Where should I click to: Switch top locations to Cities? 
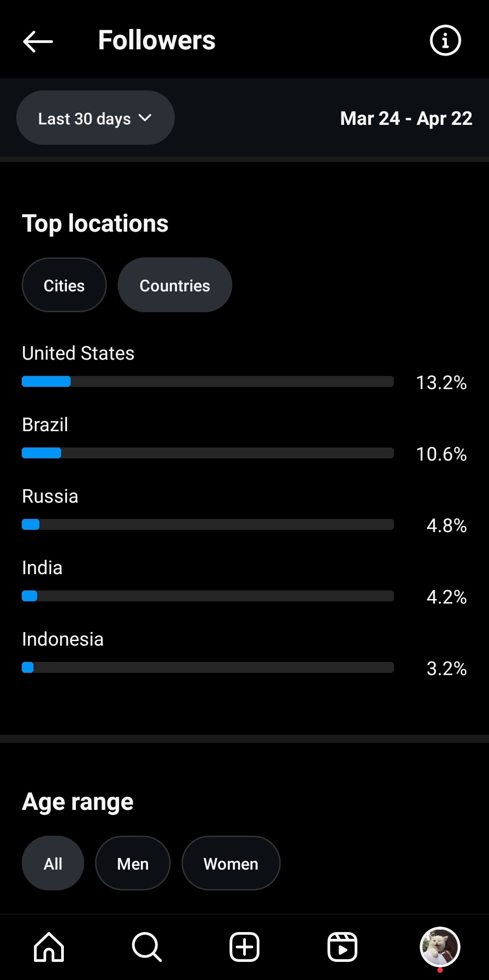pos(64,285)
